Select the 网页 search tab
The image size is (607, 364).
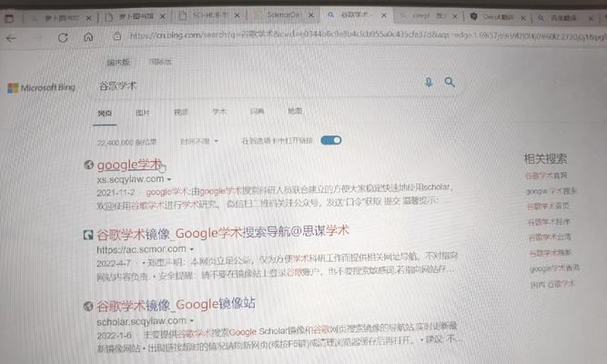coord(105,113)
